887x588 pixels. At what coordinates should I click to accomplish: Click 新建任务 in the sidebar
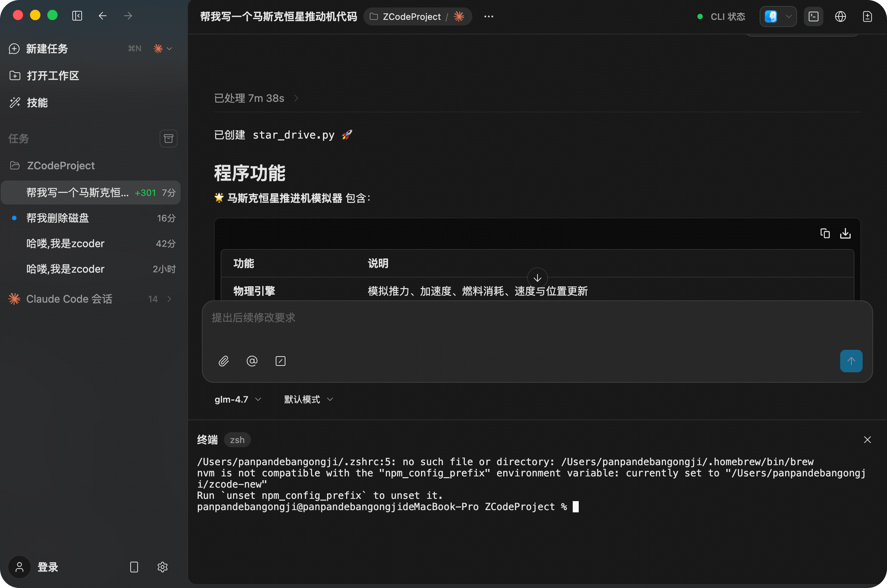pyautogui.click(x=47, y=49)
